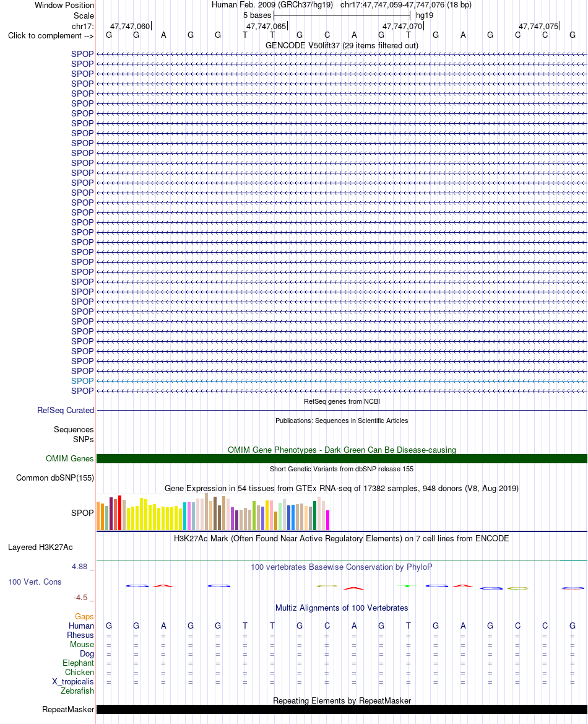Image resolution: width=588 pixels, height=724 pixels.
Task: Open GENCODE V50lift37 track title
Action: coord(342,45)
